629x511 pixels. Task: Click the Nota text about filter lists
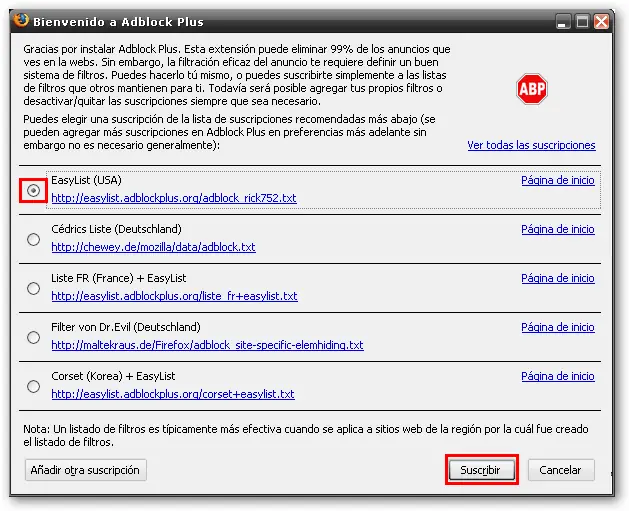pyautogui.click(x=306, y=436)
